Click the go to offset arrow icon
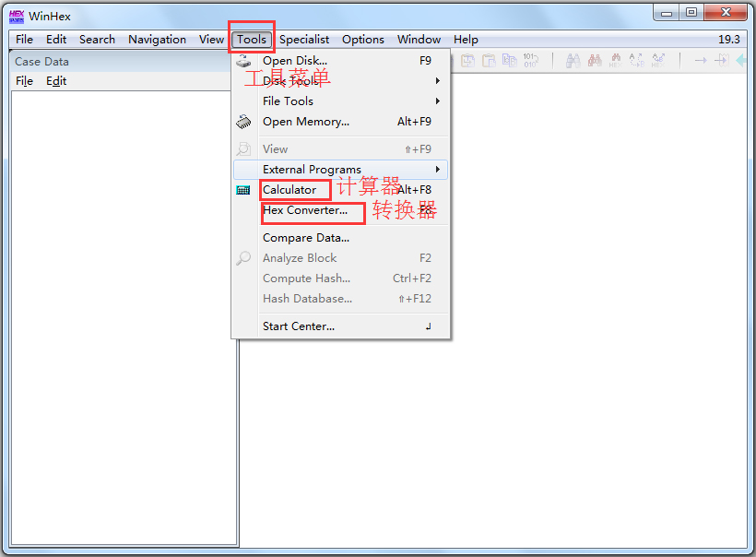Viewport: 756px width, 557px height. tap(701, 60)
